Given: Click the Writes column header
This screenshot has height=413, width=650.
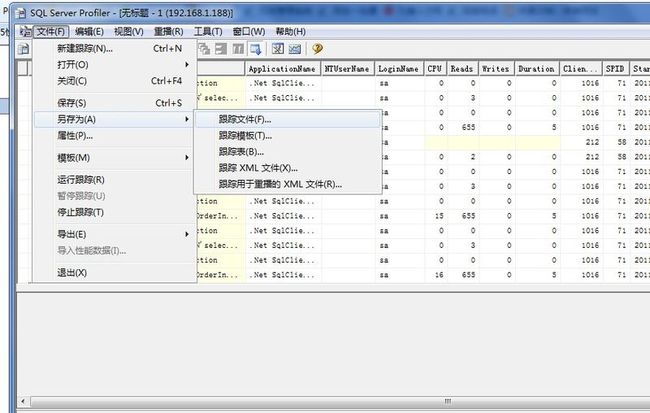Looking at the screenshot, I should coord(496,69).
